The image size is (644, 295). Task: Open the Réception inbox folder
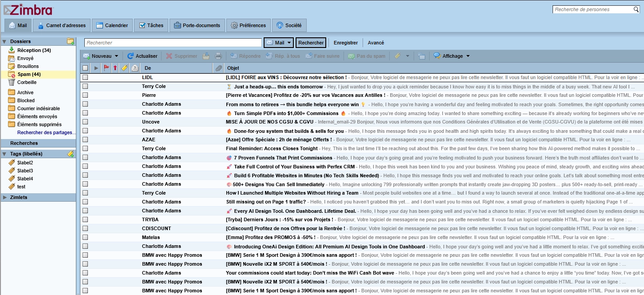[34, 50]
